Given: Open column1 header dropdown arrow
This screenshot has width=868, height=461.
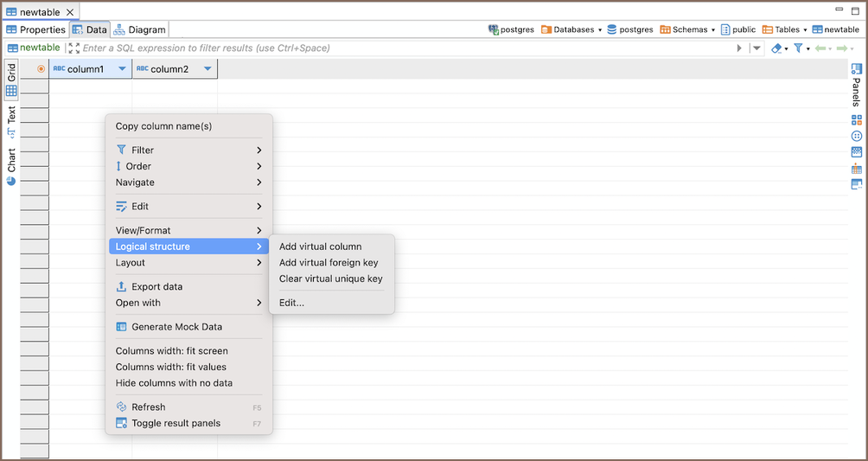Looking at the screenshot, I should coord(122,69).
